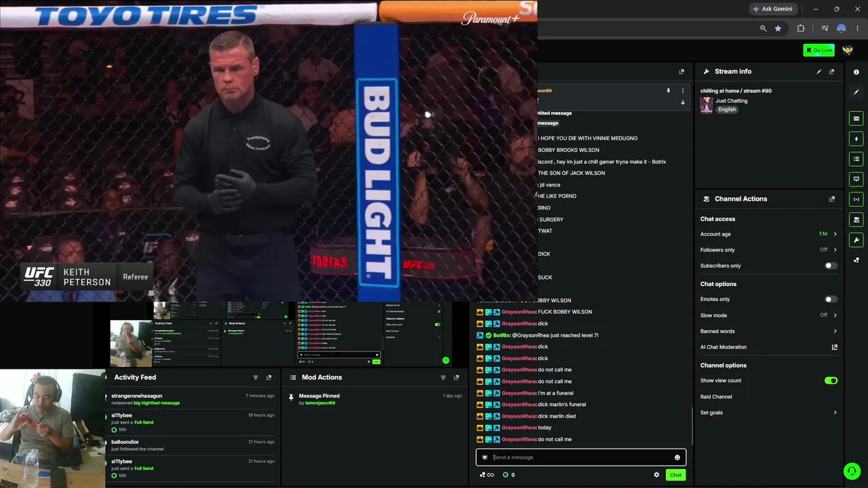868x488 pixels.
Task: Click the pin icon on pinned chat message
Action: pos(668,91)
